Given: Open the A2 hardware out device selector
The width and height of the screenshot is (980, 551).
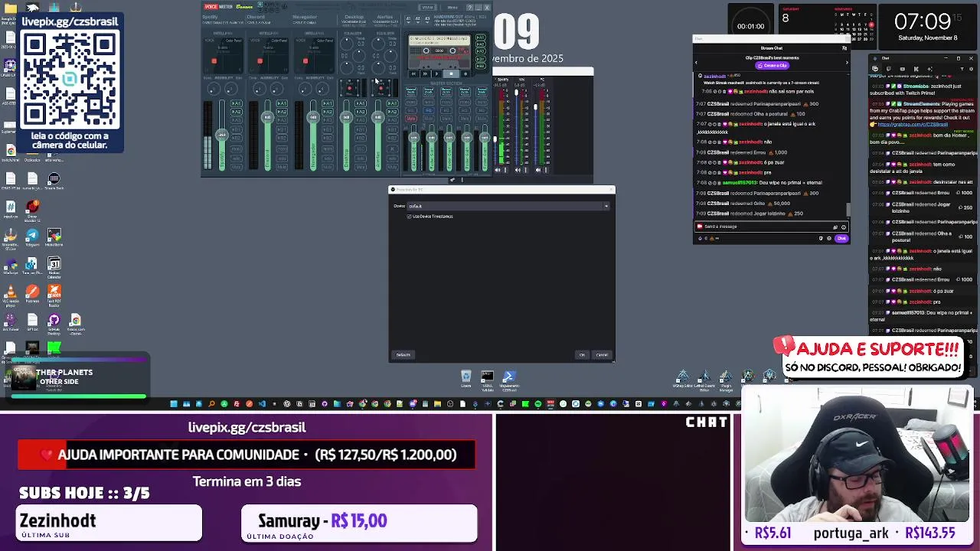Looking at the screenshot, I should tap(418, 20).
